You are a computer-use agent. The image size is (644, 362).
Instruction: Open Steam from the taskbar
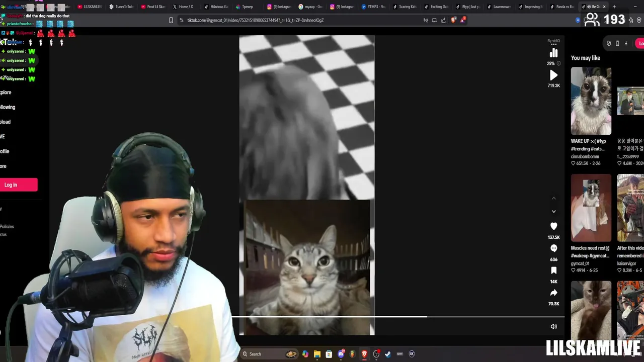coord(388,354)
